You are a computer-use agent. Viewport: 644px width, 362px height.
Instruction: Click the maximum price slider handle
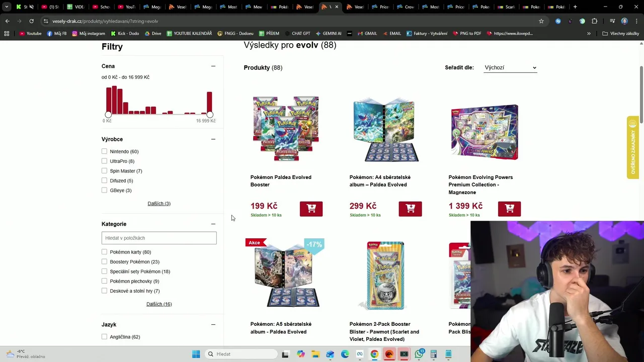tap(210, 115)
